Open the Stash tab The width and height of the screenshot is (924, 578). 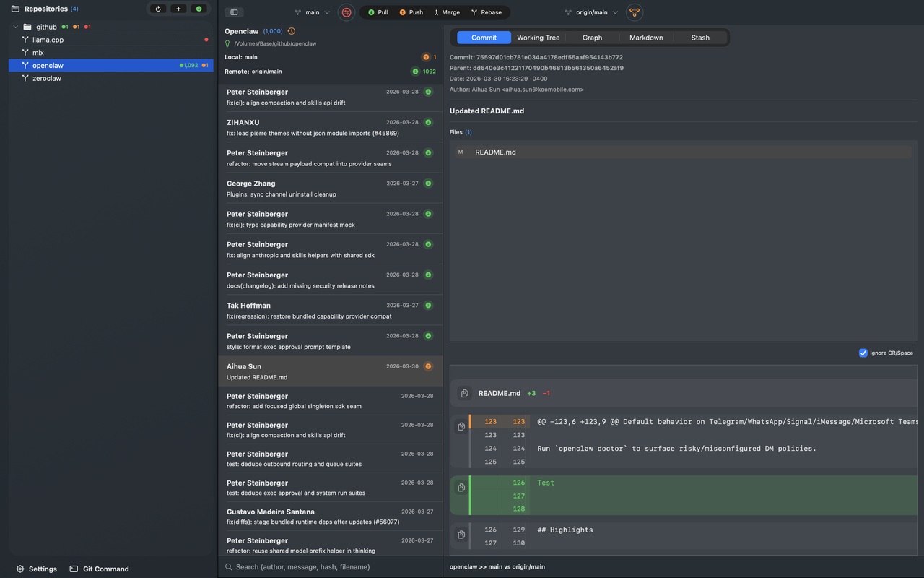pyautogui.click(x=699, y=38)
